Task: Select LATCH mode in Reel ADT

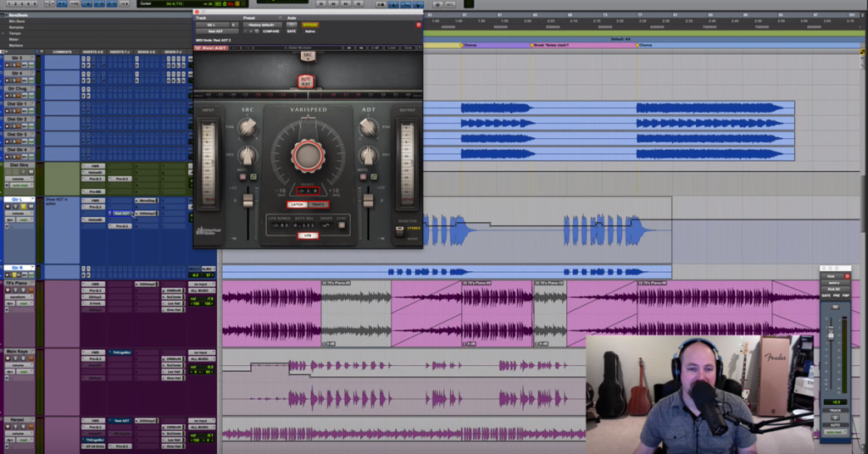Action: click(x=298, y=205)
